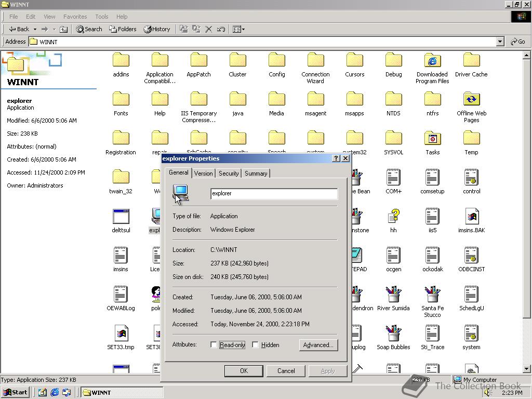
Task: Click the Up folder toolbar icon
Action: point(63,29)
